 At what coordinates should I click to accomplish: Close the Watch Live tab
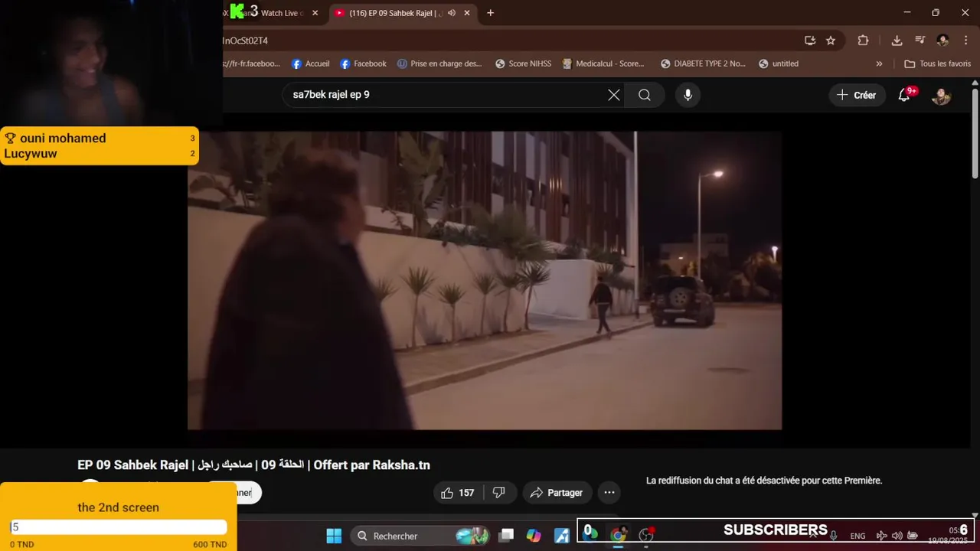[315, 13]
